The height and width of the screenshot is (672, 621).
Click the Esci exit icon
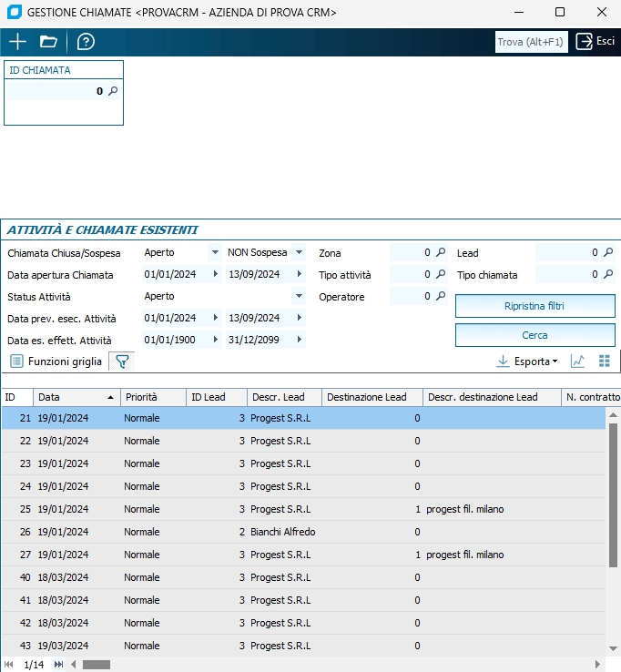tap(585, 42)
